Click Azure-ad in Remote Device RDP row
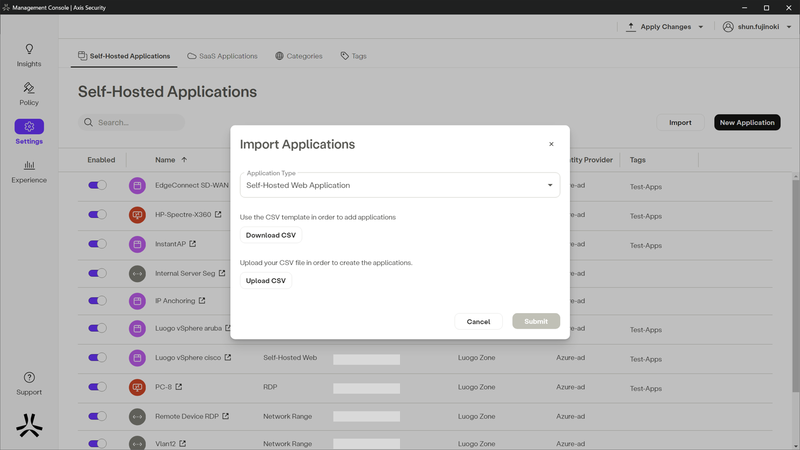Screen dimensions: 800x450 coord(570,416)
